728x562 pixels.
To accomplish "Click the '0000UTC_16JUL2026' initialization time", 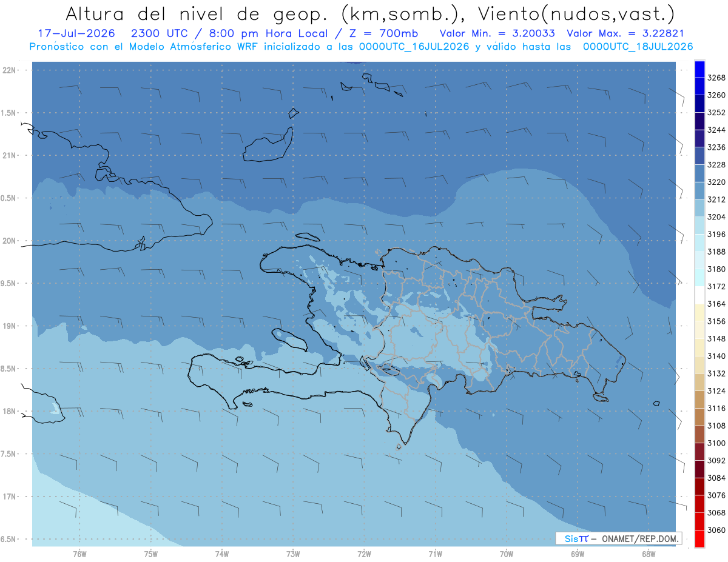I will coord(414,47).
